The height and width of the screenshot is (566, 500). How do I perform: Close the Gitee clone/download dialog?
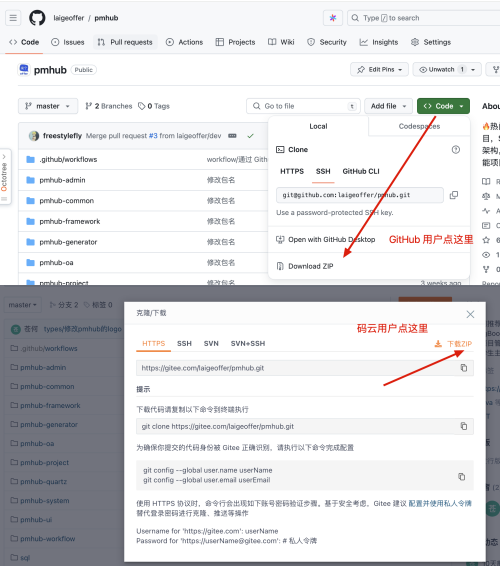tap(470, 314)
